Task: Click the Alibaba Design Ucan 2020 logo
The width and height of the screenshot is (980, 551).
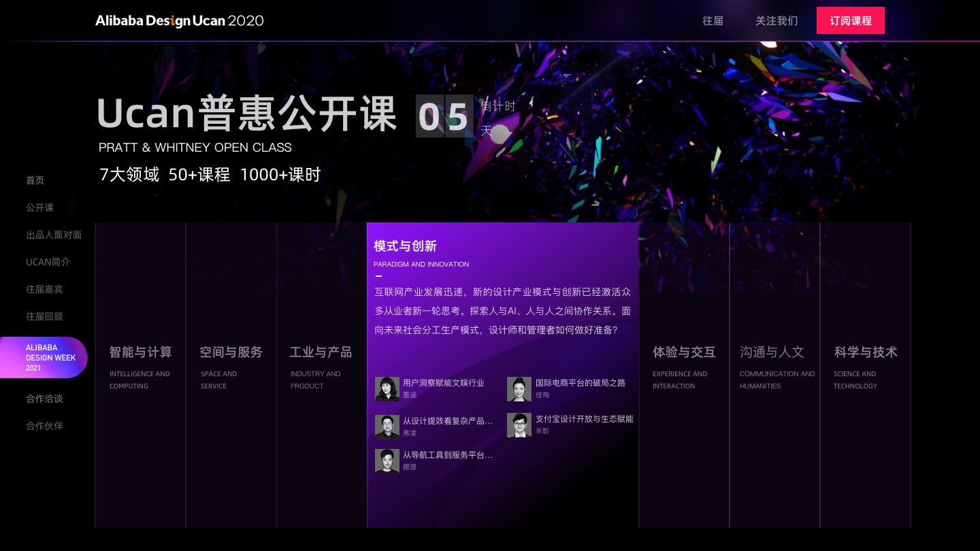Action: (x=180, y=20)
